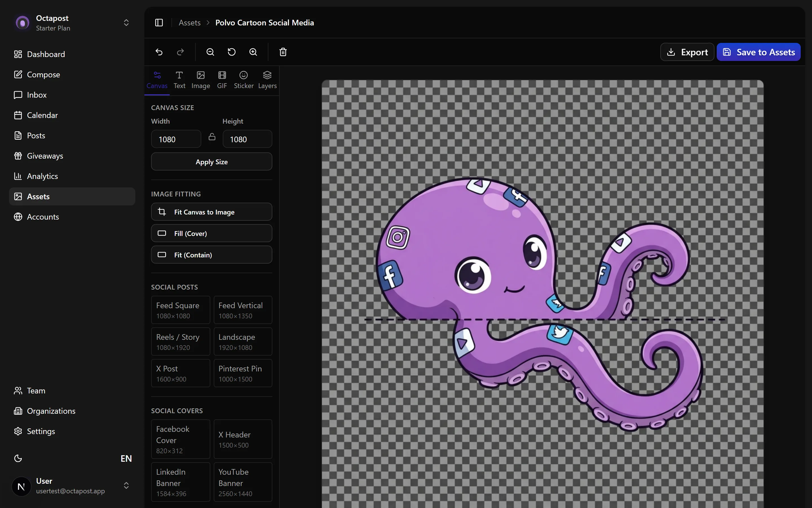
Task: Open Organizations in sidebar
Action: pos(72,411)
